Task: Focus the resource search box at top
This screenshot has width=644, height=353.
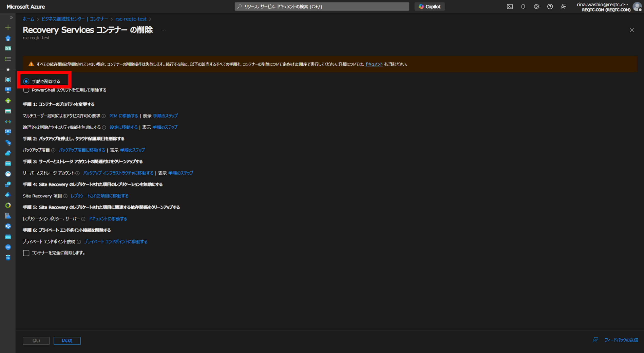Action: (x=322, y=7)
